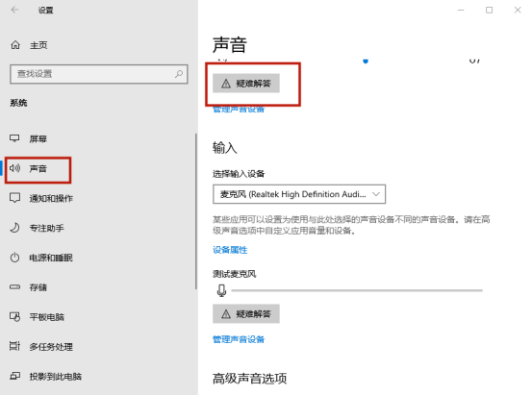This screenshot has width=532, height=395.
Task: Click the 声音 page title
Action: coord(230,45)
